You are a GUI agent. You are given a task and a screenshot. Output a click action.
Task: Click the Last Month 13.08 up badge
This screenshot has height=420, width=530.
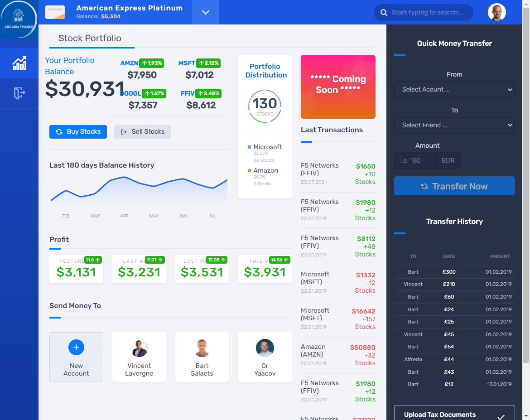point(217,260)
